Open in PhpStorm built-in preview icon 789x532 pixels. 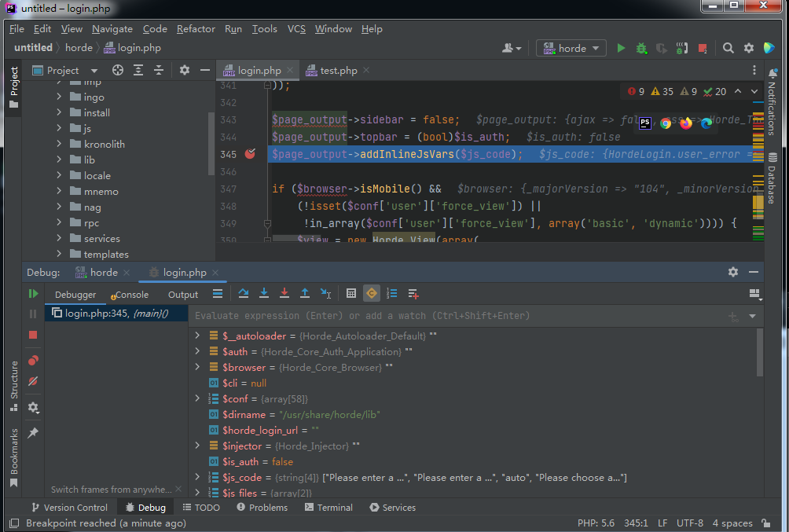coord(645,123)
